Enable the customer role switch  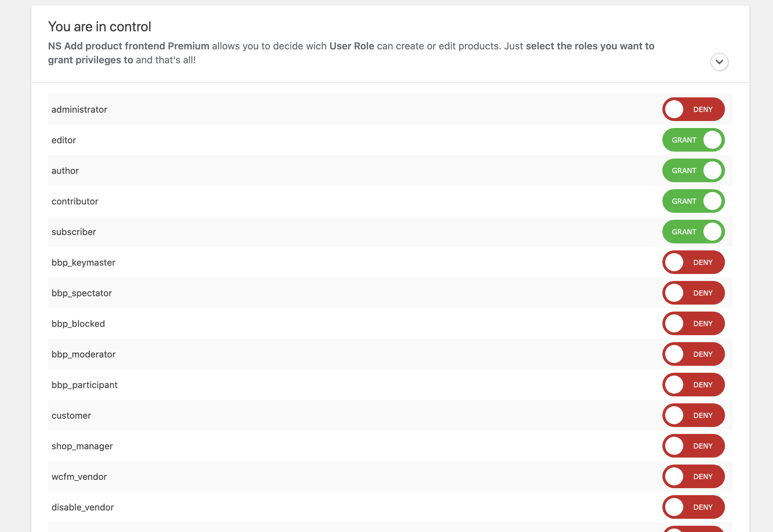(693, 415)
